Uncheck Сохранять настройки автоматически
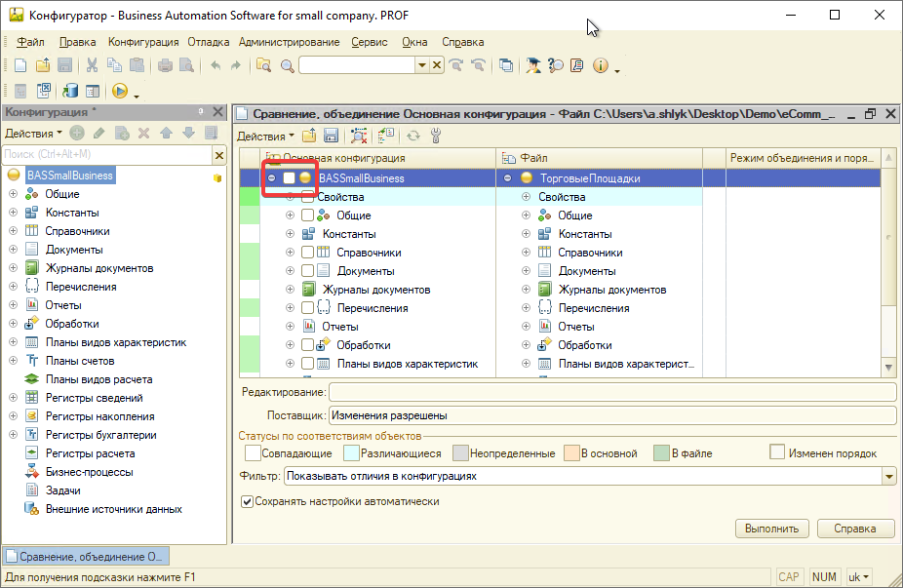 click(x=247, y=502)
